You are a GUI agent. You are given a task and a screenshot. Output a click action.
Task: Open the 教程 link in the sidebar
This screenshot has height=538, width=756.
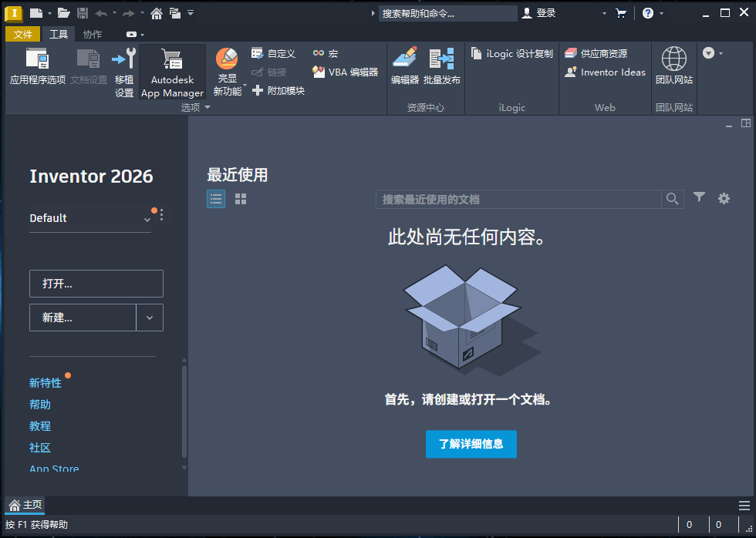pos(39,425)
